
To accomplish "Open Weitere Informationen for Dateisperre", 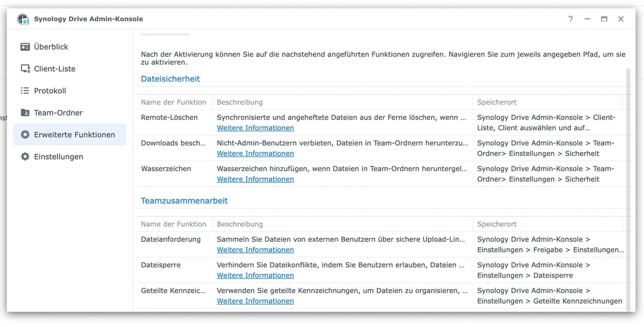I will tap(255, 276).
